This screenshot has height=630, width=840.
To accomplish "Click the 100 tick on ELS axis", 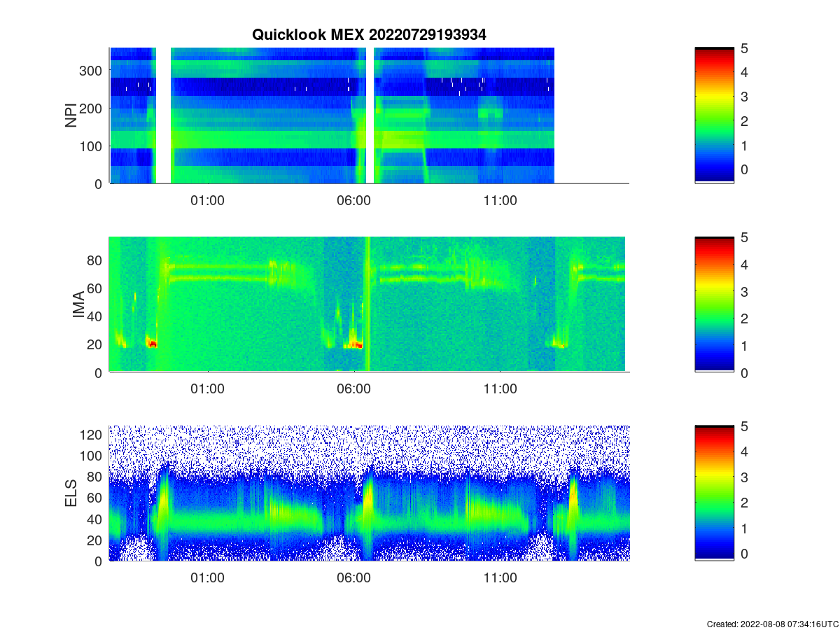I will (90, 456).
